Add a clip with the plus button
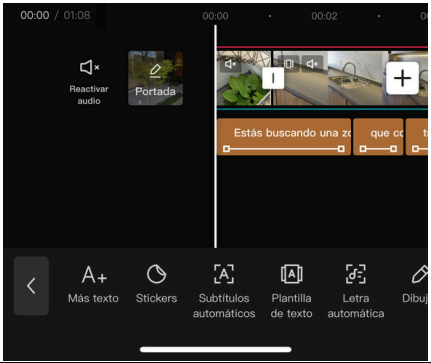The height and width of the screenshot is (363, 431). [x=402, y=78]
